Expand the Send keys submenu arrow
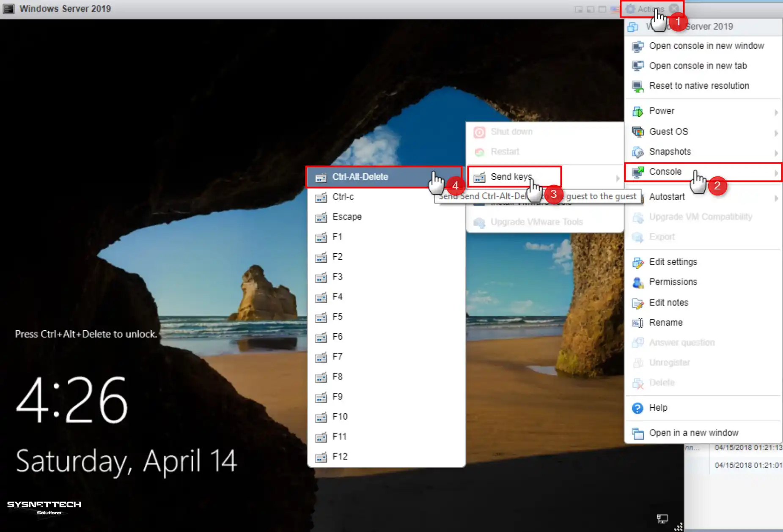783x532 pixels. [618, 178]
